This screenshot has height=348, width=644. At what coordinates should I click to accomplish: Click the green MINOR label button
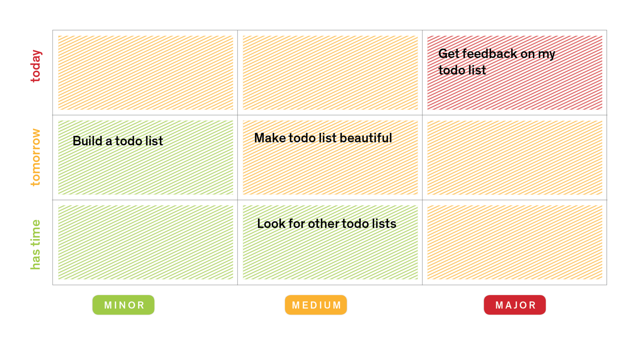coord(123,305)
